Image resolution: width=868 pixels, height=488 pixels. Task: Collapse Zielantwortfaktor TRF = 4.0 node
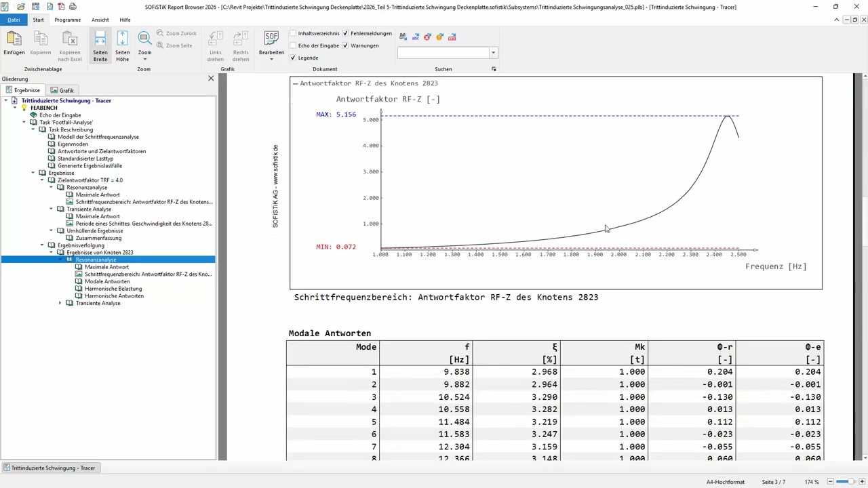click(x=42, y=180)
